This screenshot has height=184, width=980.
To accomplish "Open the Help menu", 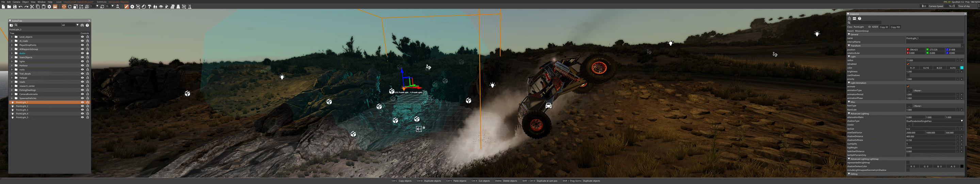I will (50, 2).
